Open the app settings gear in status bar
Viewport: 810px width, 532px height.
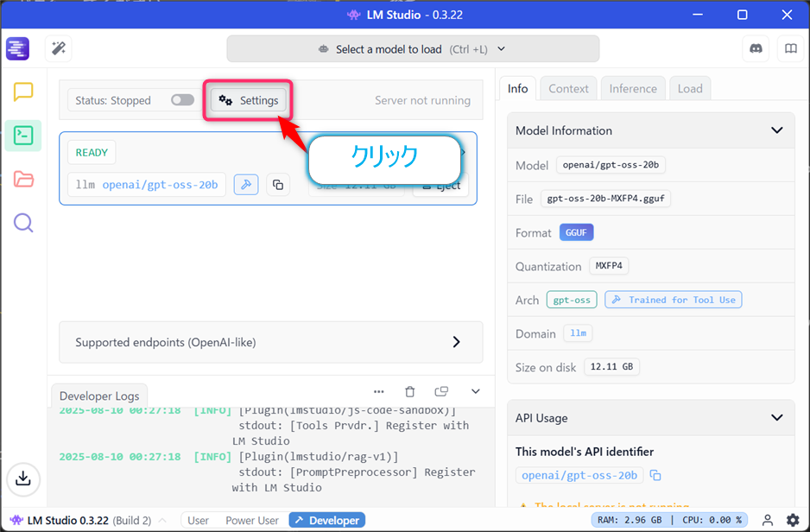[x=793, y=520]
